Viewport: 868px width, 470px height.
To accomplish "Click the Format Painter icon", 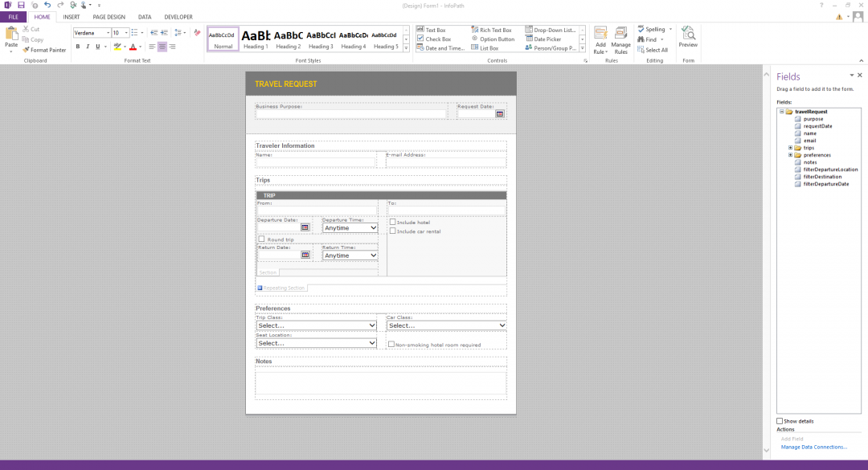I will coord(26,50).
